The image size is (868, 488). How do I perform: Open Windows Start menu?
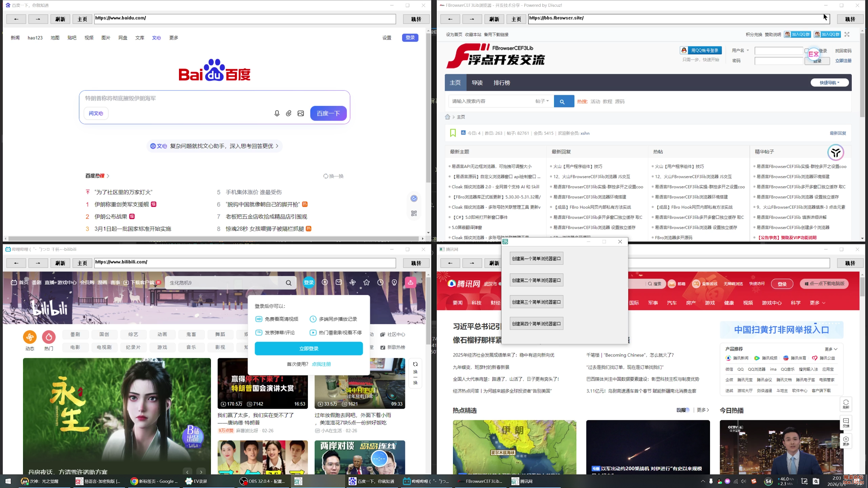pyautogui.click(x=8, y=481)
